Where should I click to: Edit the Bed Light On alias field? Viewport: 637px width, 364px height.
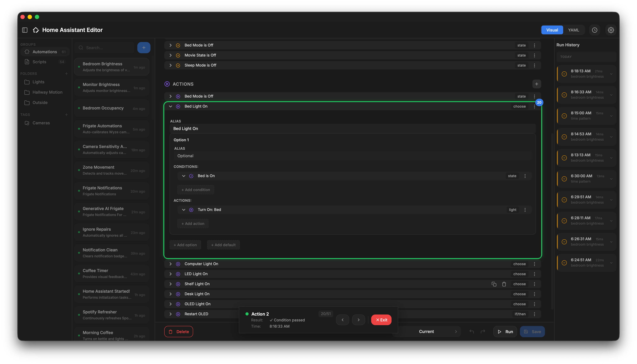pos(353,128)
